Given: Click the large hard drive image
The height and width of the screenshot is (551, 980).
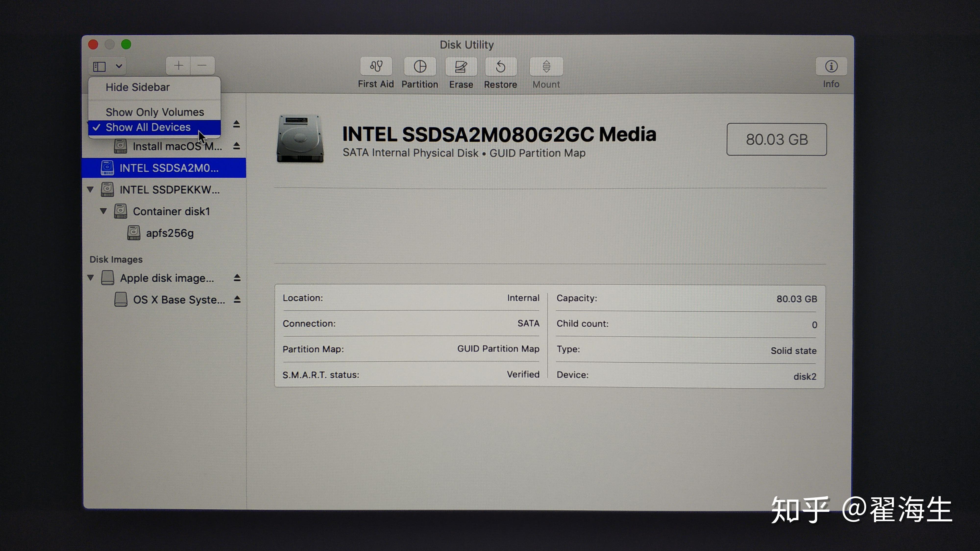Looking at the screenshot, I should [300, 139].
